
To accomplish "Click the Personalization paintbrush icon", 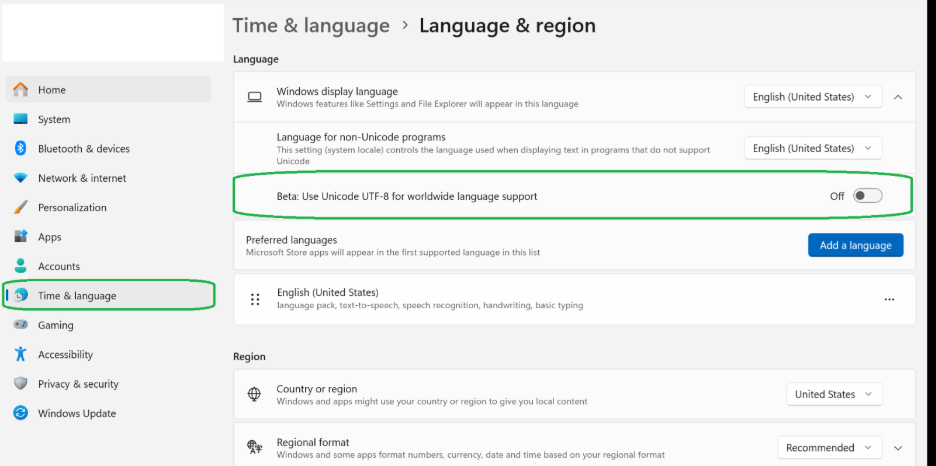I will (20, 208).
